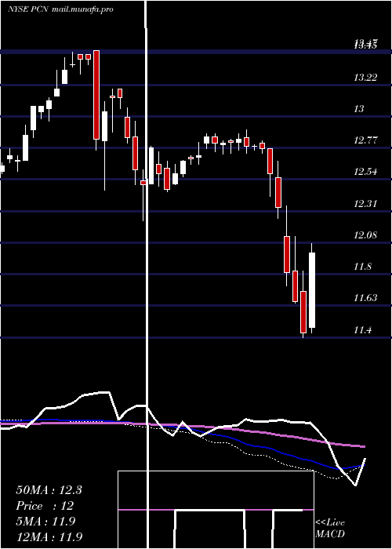Click the Live MACD label
This screenshot has width=392, height=549.
point(330,529)
